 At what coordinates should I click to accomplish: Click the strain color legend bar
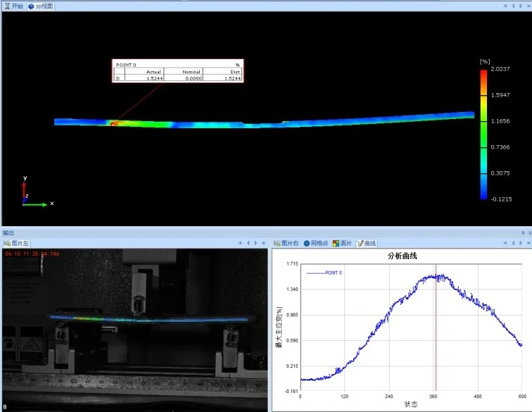coord(483,134)
